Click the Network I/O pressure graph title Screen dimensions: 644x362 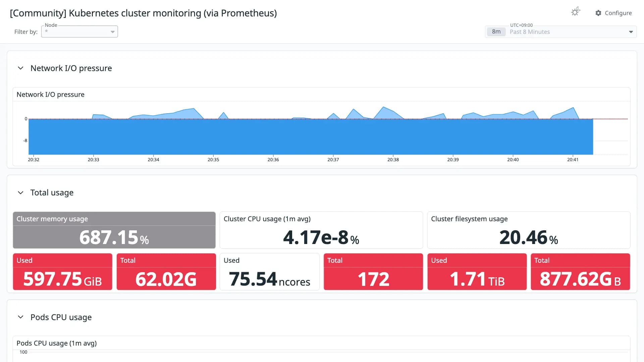coord(50,95)
